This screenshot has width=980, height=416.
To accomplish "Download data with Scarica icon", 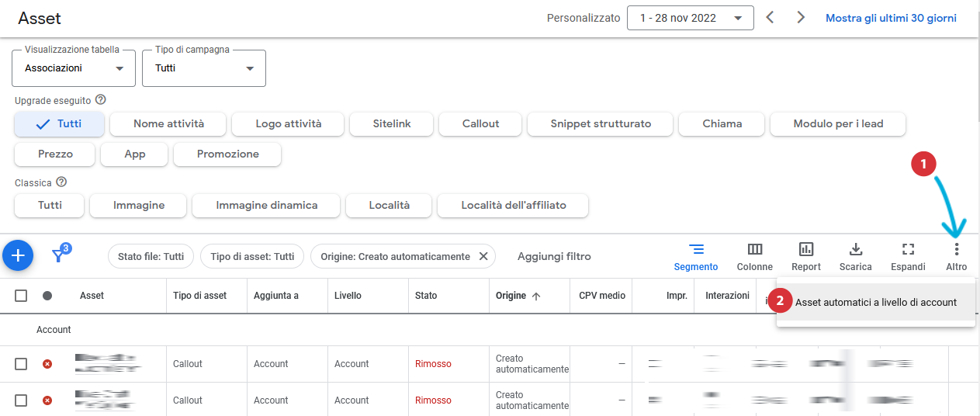I will click(x=856, y=256).
